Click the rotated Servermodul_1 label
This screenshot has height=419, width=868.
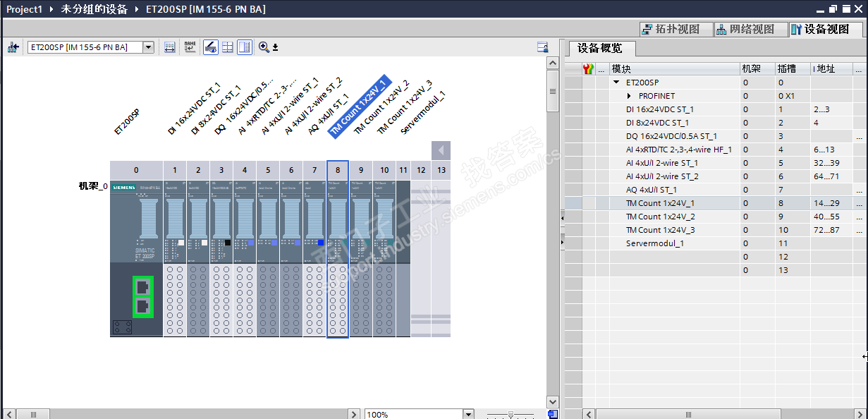coord(423,112)
